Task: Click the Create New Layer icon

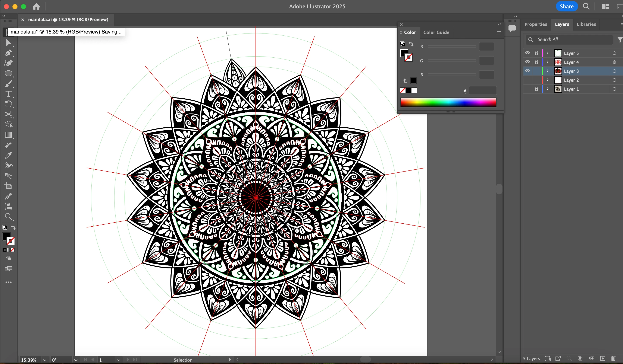Action: coord(603,358)
